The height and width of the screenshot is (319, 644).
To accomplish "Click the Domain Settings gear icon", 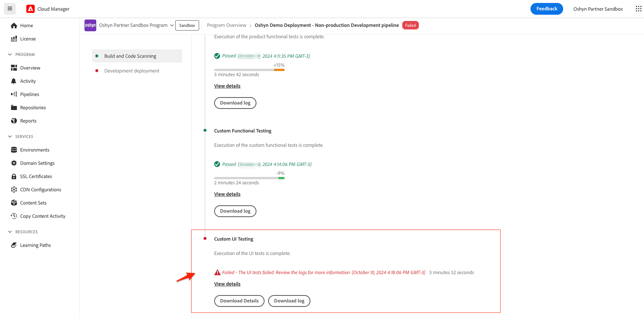I will (x=14, y=163).
